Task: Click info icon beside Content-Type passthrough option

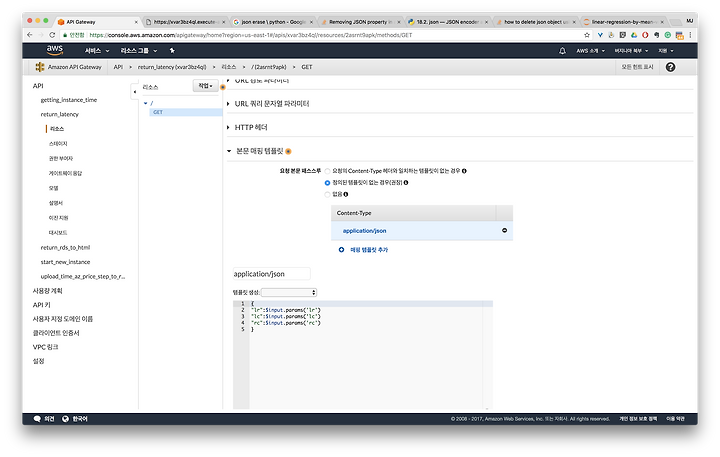Action: pyautogui.click(x=464, y=171)
